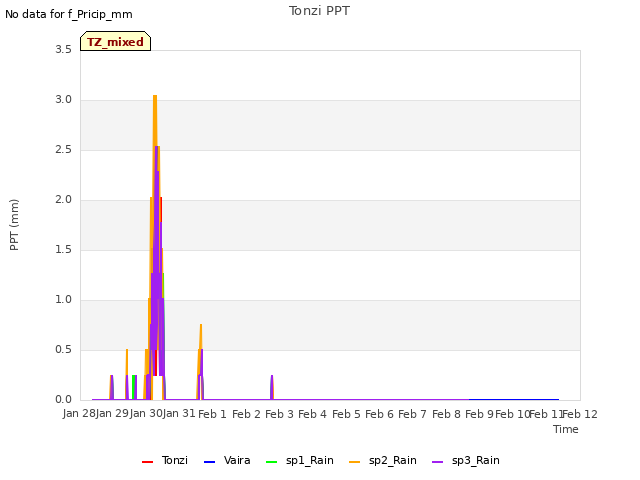The height and width of the screenshot is (480, 640).
Task: Click the Jan 30 x-axis tick label
Action: coord(146,414)
